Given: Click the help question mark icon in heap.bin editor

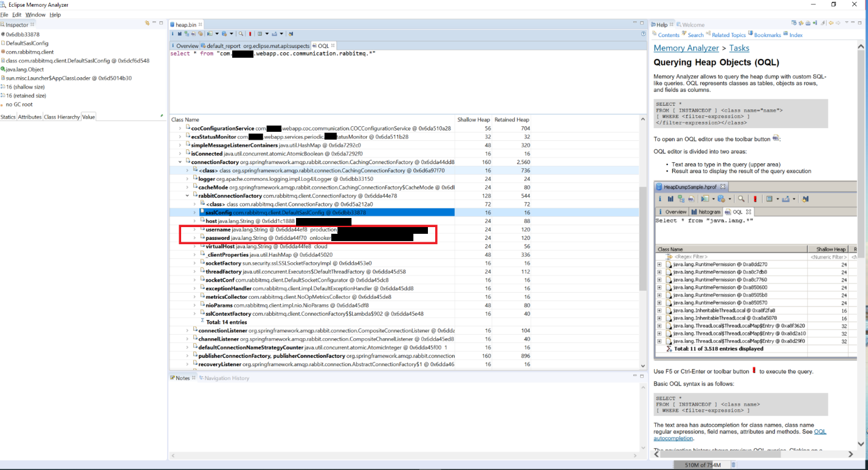Looking at the screenshot, I should 643,33.
